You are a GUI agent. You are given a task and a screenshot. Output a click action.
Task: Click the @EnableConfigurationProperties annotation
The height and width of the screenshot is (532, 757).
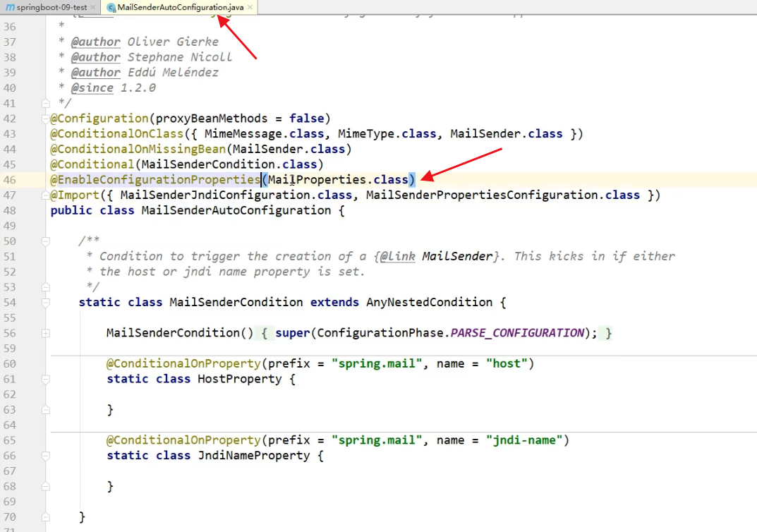coord(155,180)
